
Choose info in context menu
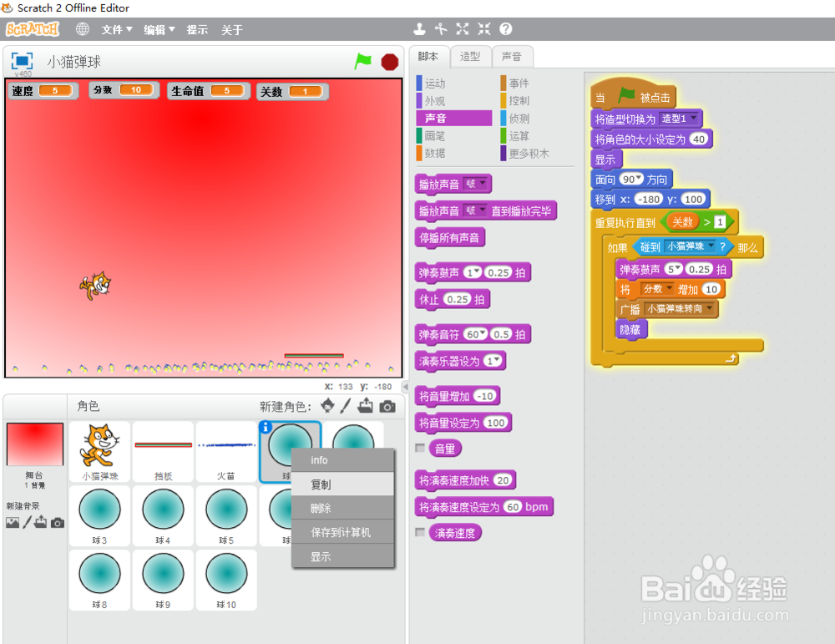pyautogui.click(x=342, y=460)
